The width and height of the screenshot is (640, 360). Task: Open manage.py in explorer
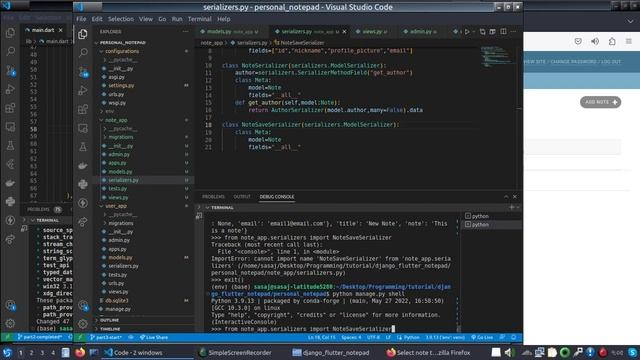pos(118,309)
